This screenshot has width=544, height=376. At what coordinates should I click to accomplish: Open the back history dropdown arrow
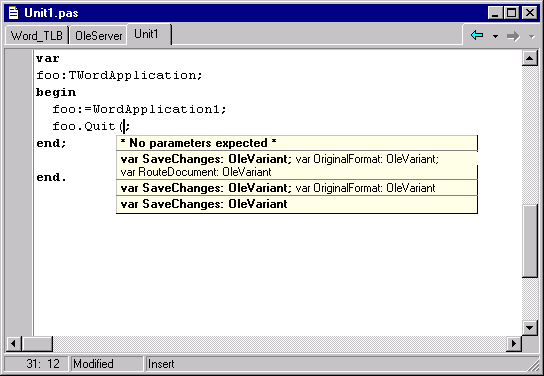tap(495, 36)
